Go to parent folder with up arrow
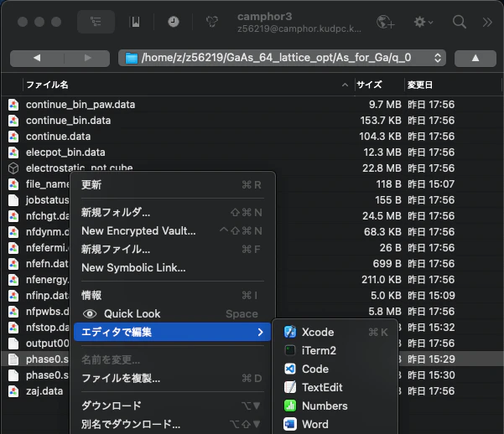The image size is (504, 434). 475,58
